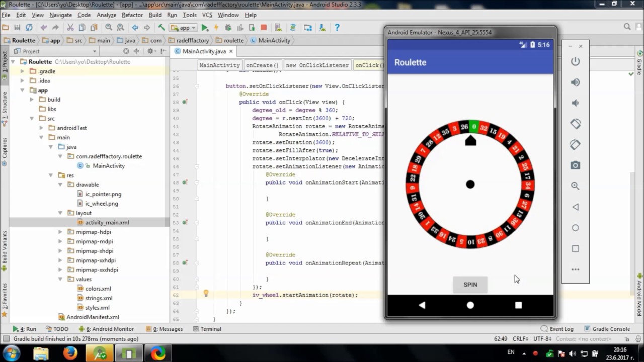Click the emulator Power button icon

tap(575, 61)
